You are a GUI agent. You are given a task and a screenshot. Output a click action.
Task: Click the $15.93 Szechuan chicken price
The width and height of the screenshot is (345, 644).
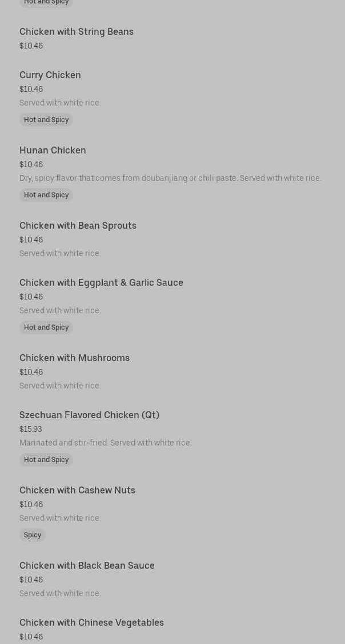tap(31, 429)
